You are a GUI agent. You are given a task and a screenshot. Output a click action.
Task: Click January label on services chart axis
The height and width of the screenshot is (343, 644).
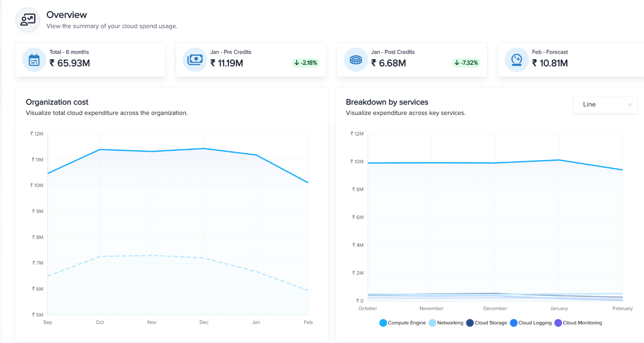[x=559, y=308]
